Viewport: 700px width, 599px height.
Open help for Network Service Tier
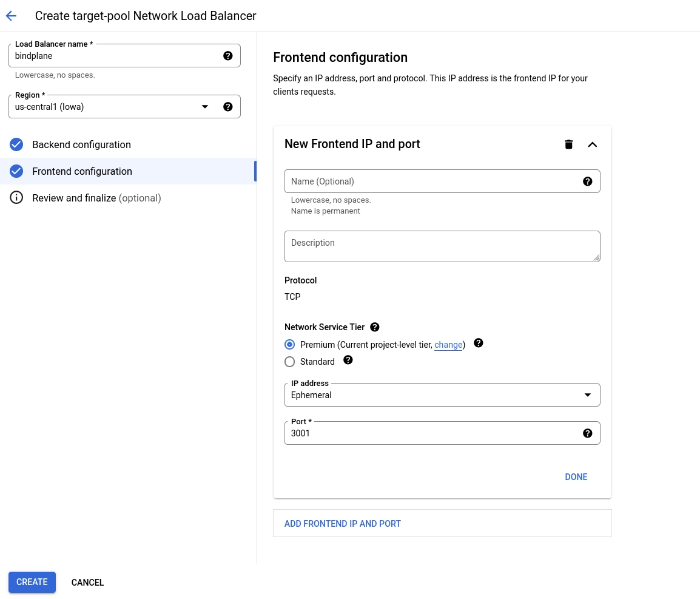[x=374, y=327]
